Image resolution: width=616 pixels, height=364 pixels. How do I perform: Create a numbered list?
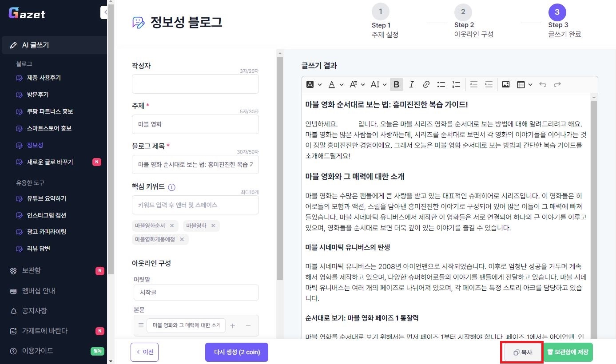(x=456, y=84)
